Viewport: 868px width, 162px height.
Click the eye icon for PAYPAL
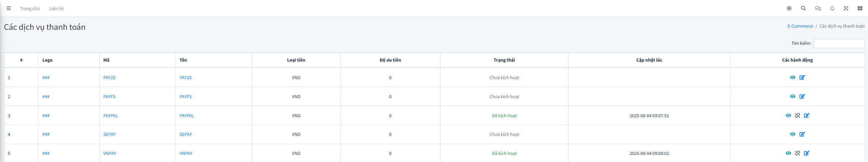click(788, 116)
